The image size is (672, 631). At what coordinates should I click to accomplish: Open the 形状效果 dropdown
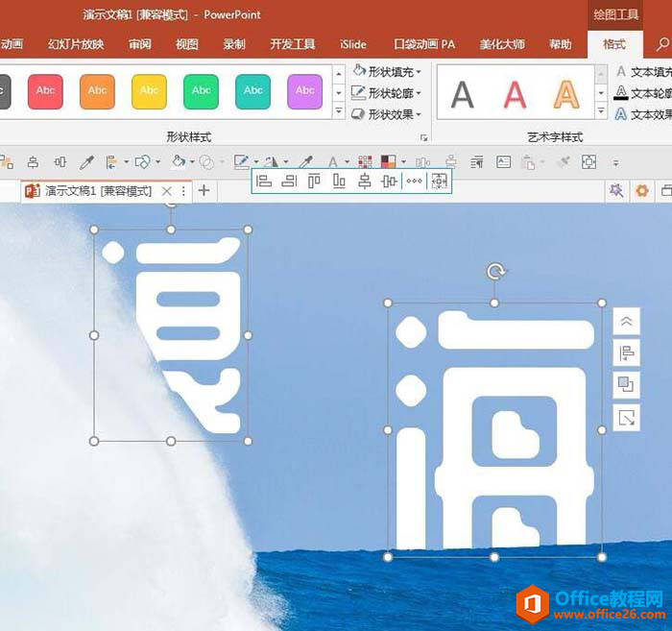tap(387, 114)
